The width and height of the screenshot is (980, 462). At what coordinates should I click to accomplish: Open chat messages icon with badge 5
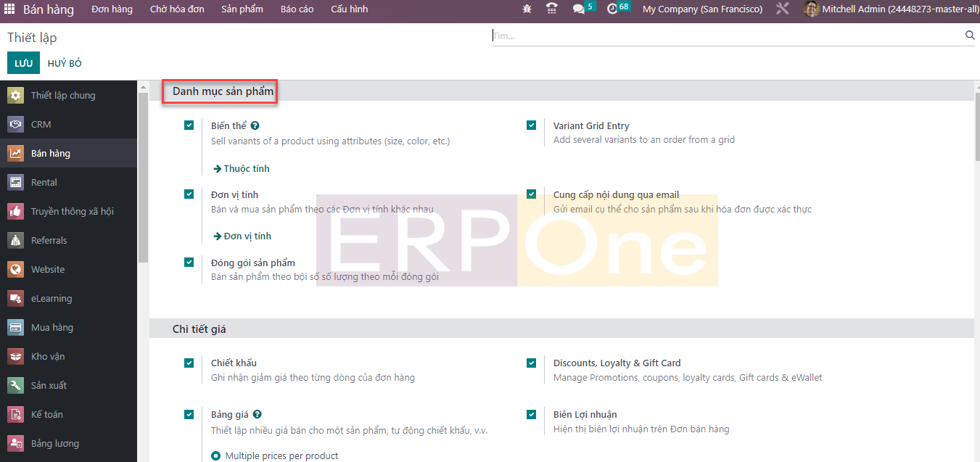[x=579, y=9]
